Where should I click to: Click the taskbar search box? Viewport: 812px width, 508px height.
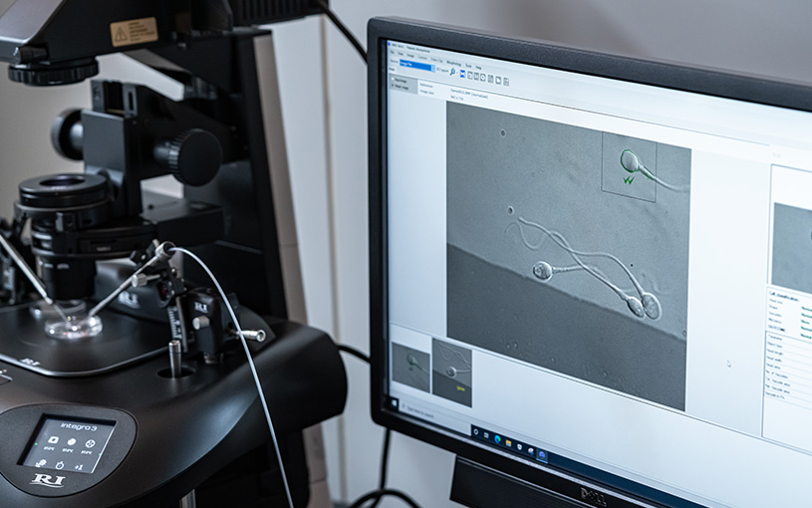pos(434,415)
